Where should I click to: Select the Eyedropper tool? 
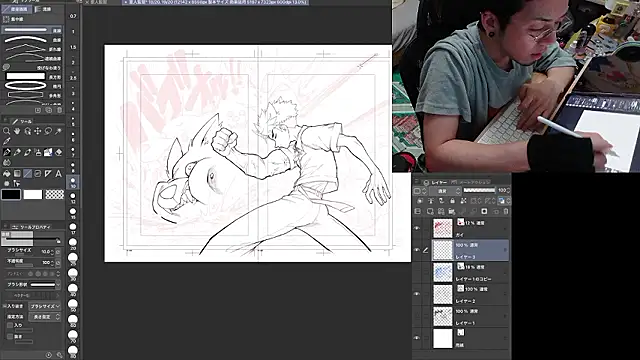click(7, 142)
